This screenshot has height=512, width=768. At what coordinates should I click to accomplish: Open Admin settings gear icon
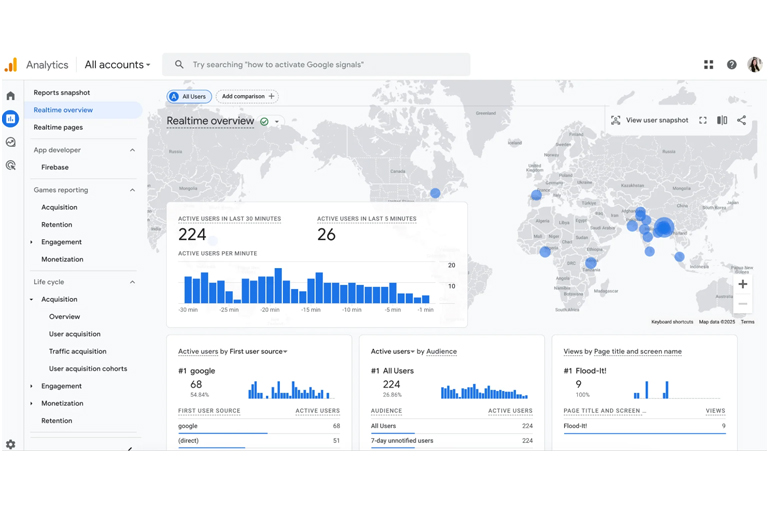click(x=11, y=444)
